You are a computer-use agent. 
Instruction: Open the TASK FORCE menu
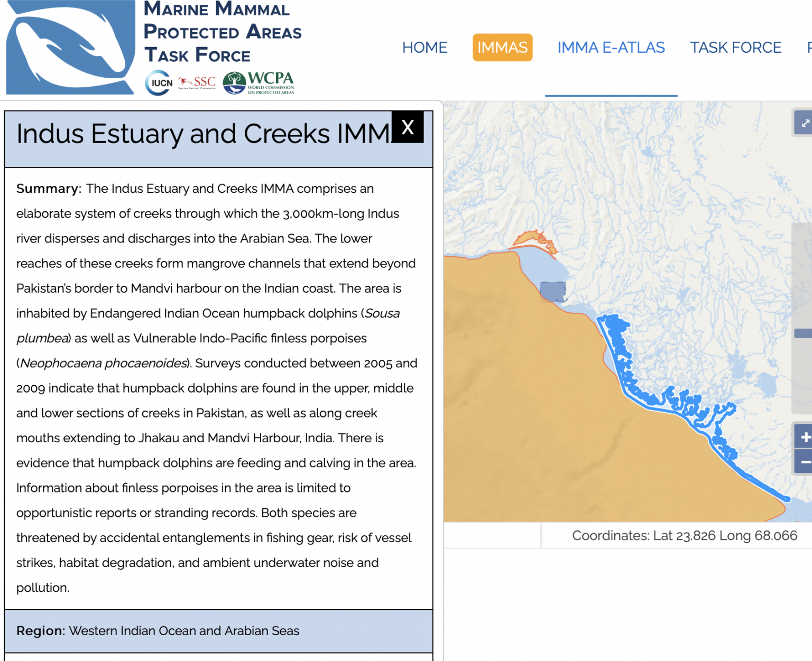[x=735, y=48]
